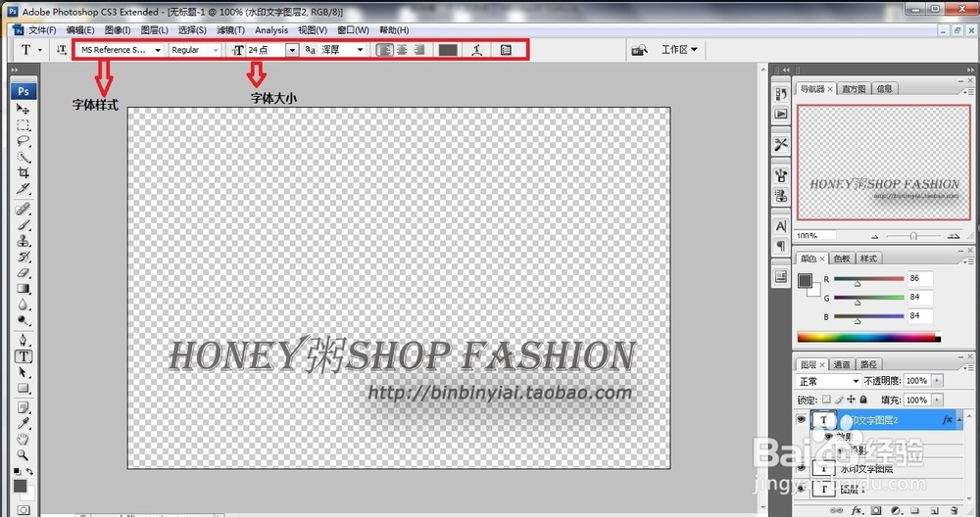Screen dimensions: 980x517
Task: Open the Actions panel from the dock
Action: 781,114
